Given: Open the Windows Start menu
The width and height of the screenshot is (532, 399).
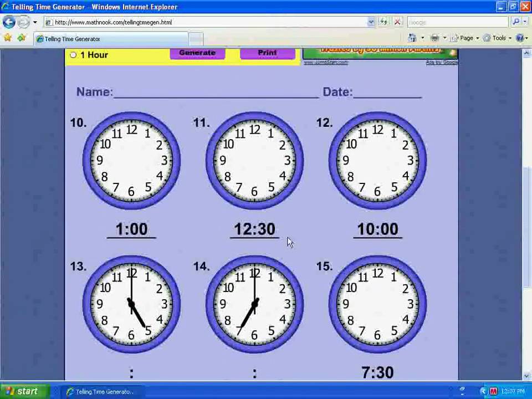Looking at the screenshot, I should point(25,392).
